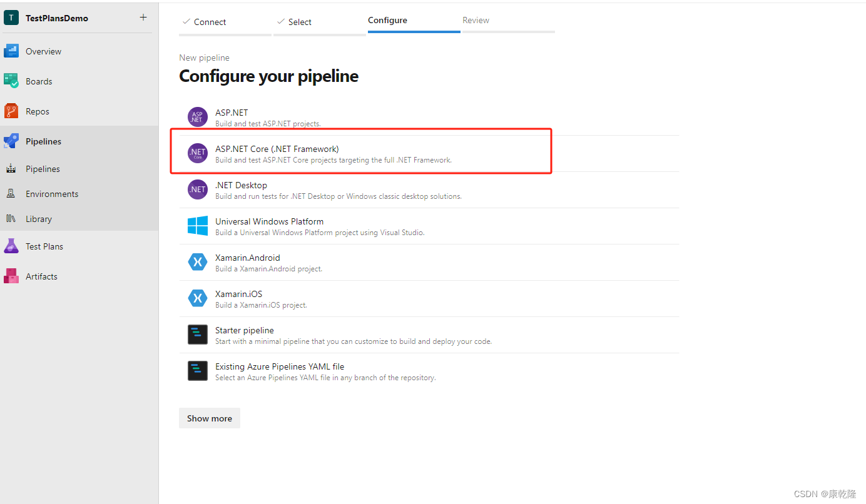Screen dimensions: 866x504
Task: Click 'Build and test ASP.NET projects.' description
Action: [x=268, y=124]
